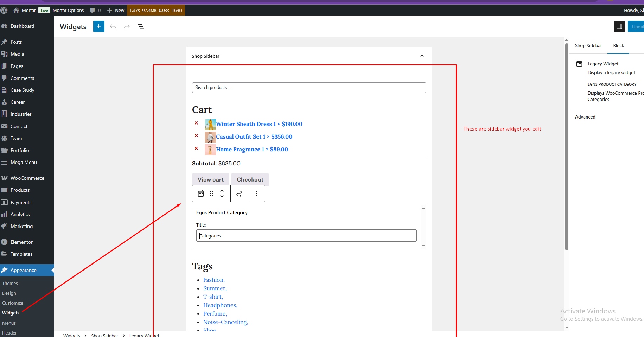Screen dimensions: 644x337
Task: Open Appearance admin menu
Action: (27, 270)
